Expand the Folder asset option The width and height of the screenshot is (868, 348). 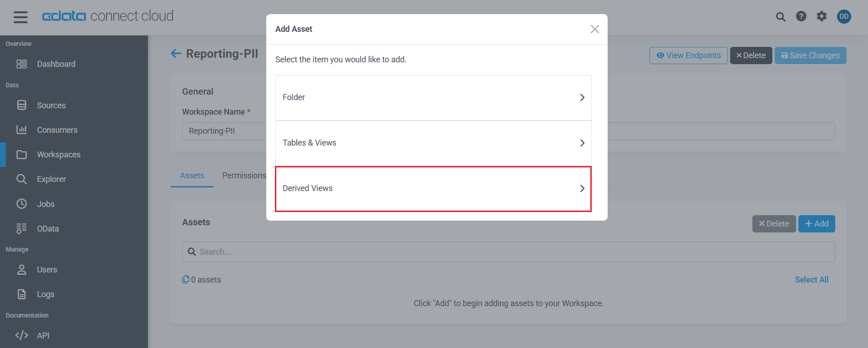(433, 98)
